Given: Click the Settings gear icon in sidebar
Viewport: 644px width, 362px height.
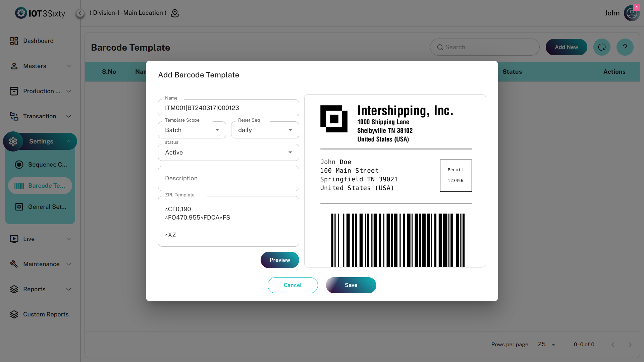Looking at the screenshot, I should click(x=13, y=141).
